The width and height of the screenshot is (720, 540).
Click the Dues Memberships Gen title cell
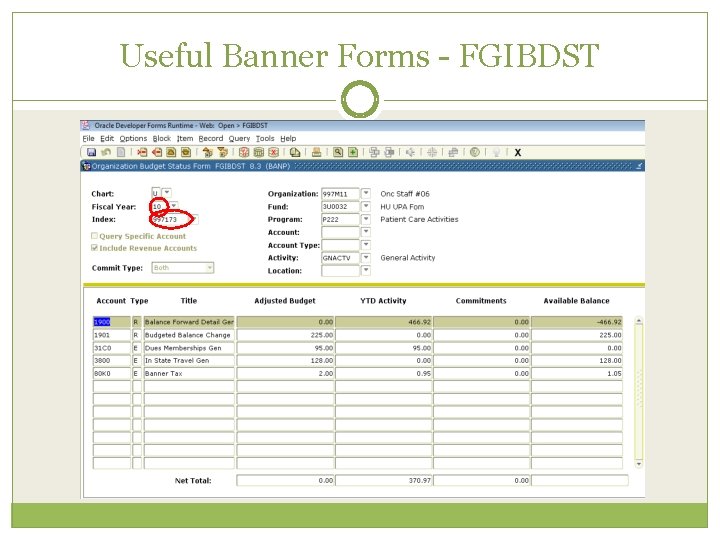coord(189,348)
